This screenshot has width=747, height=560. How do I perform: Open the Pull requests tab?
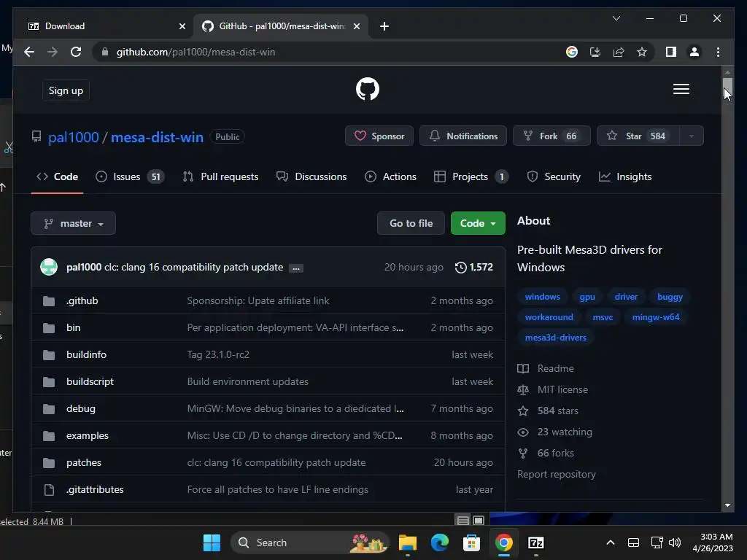220,176
